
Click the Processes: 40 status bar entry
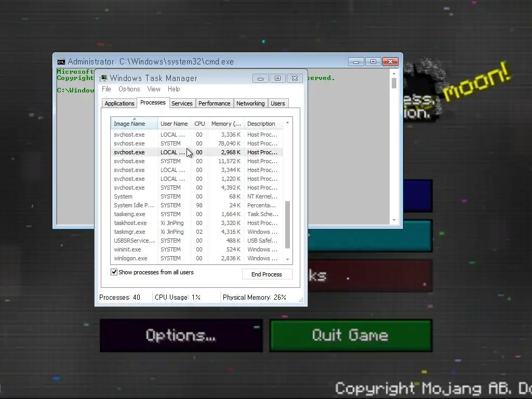click(120, 297)
